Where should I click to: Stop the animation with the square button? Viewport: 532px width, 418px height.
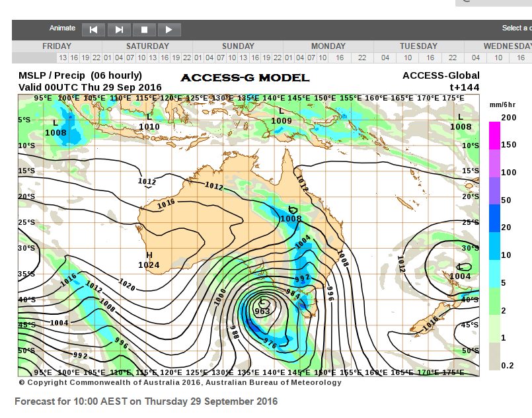pyautogui.click(x=144, y=30)
